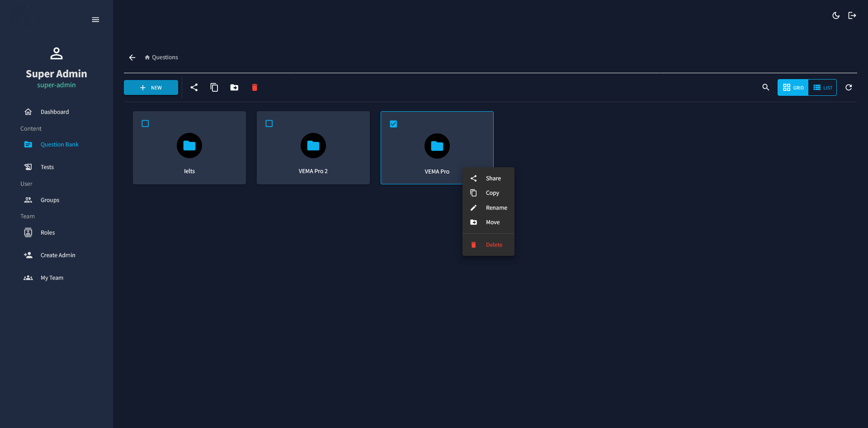The image size is (868, 428).
Task: Select Delete in the context menu
Action: click(x=494, y=245)
